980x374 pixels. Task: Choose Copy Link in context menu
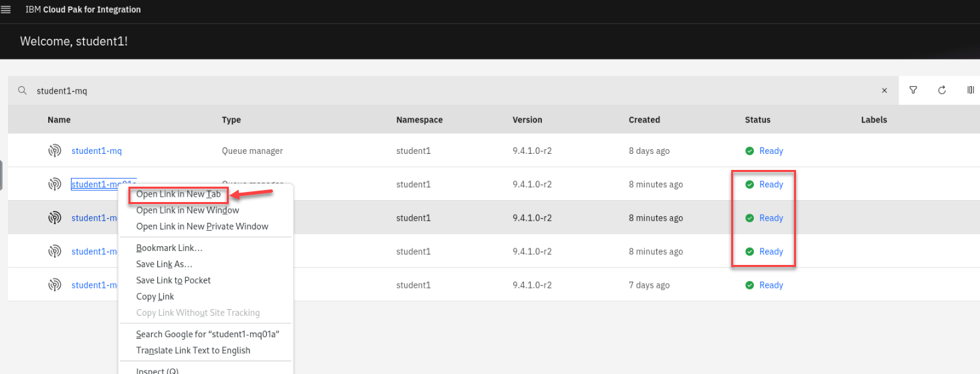click(155, 296)
